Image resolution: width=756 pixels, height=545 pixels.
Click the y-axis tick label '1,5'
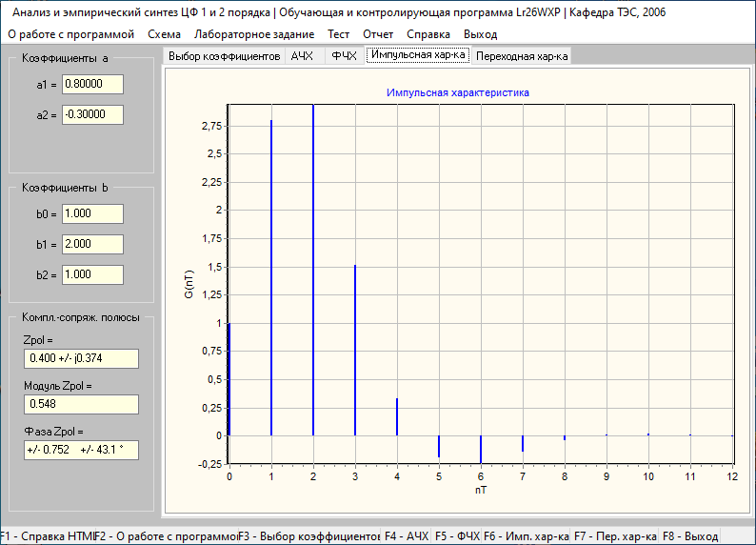coord(215,267)
